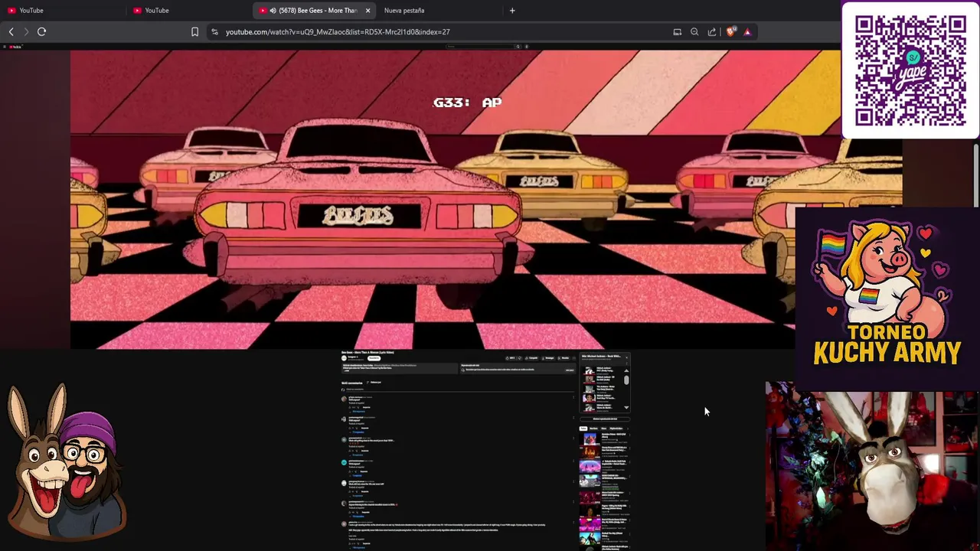Switch to the second YouTube tab
This screenshot has width=980, height=551.
(x=188, y=10)
